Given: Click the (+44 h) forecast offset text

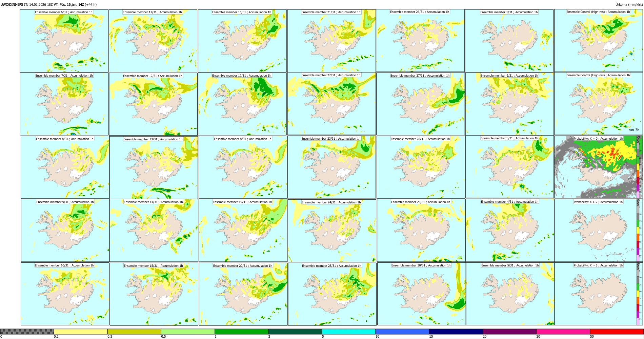Looking at the screenshot, I should tap(90, 5).
